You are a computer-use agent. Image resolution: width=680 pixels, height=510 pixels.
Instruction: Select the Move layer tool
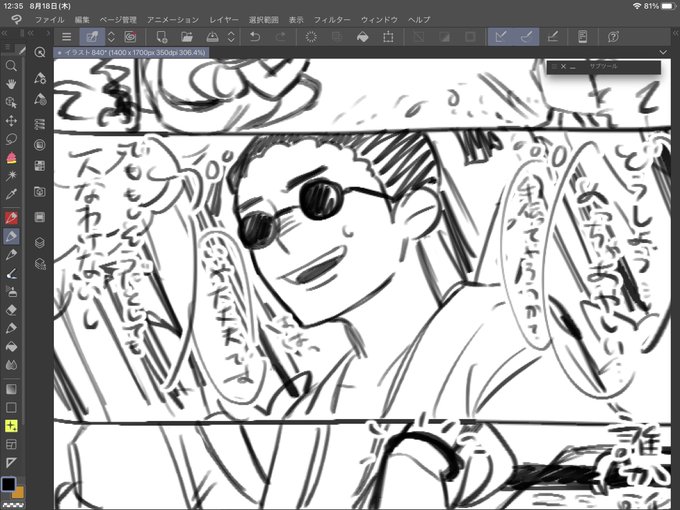coord(11,121)
